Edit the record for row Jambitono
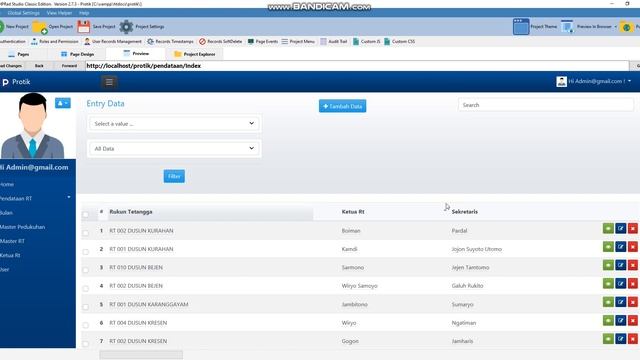640x360 pixels. pos(620,302)
